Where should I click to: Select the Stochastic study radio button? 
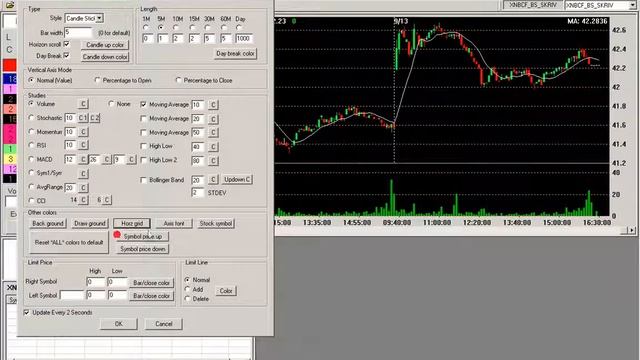pyautogui.click(x=31, y=118)
